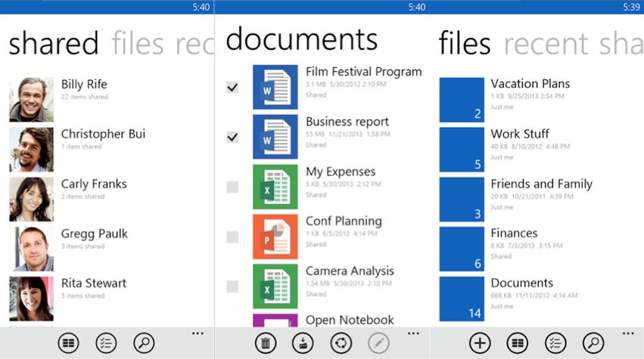Open more options dots in shared screen
The height and width of the screenshot is (359, 644).
[x=198, y=333]
